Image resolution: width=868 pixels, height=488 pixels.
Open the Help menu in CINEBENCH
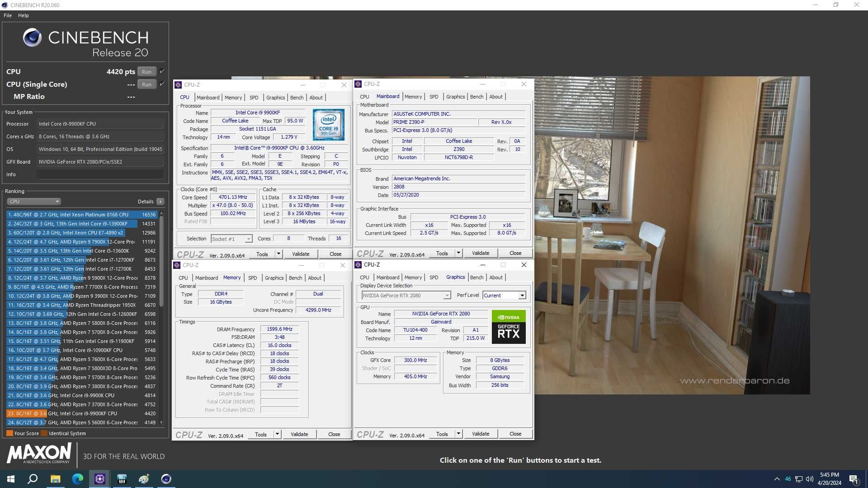[x=23, y=15]
